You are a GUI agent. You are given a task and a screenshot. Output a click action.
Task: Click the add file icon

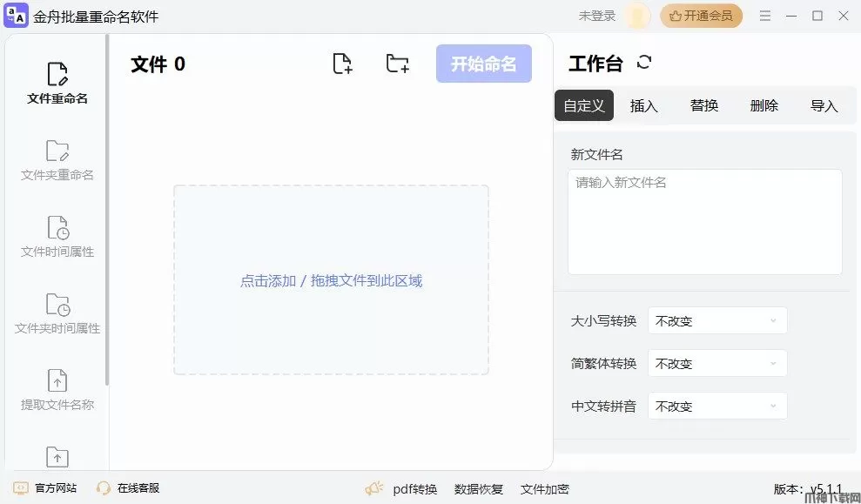click(x=343, y=64)
